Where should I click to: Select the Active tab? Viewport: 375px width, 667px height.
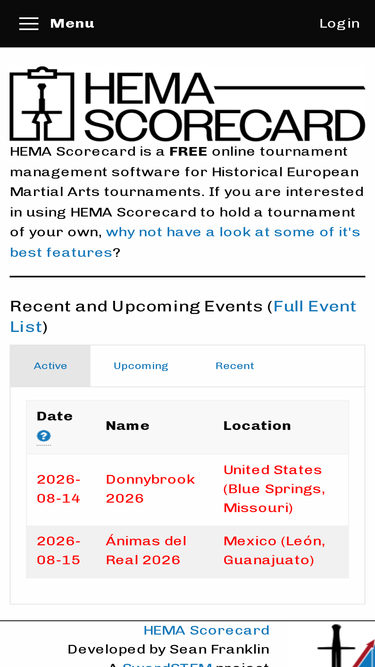50,366
